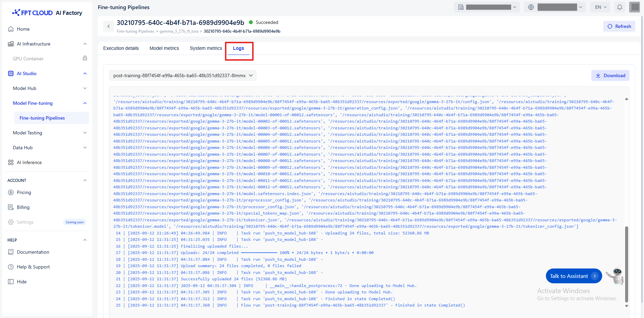Switch to the System metrics tab
The height and width of the screenshot is (318, 644).
click(x=206, y=48)
